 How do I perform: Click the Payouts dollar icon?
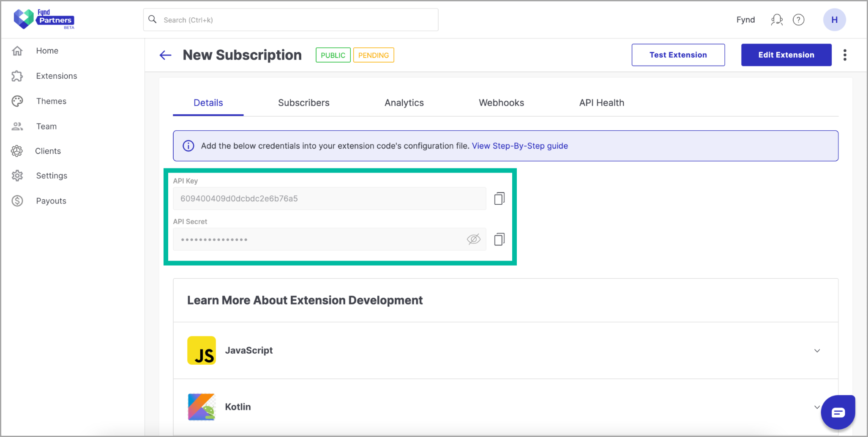(17, 201)
